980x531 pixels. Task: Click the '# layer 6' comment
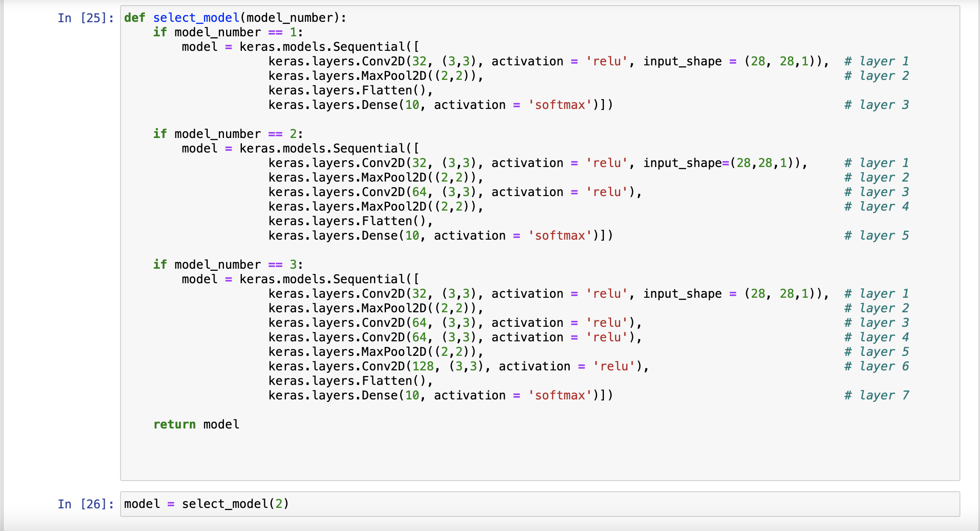point(877,367)
